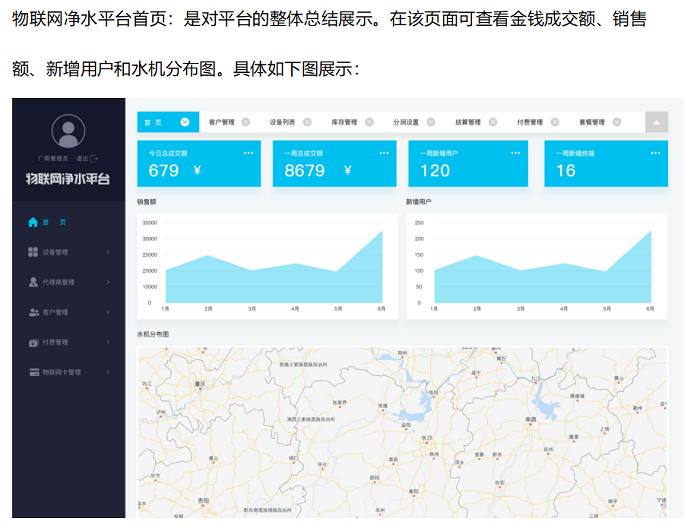Close the 套餐管理 tab

coord(617,122)
